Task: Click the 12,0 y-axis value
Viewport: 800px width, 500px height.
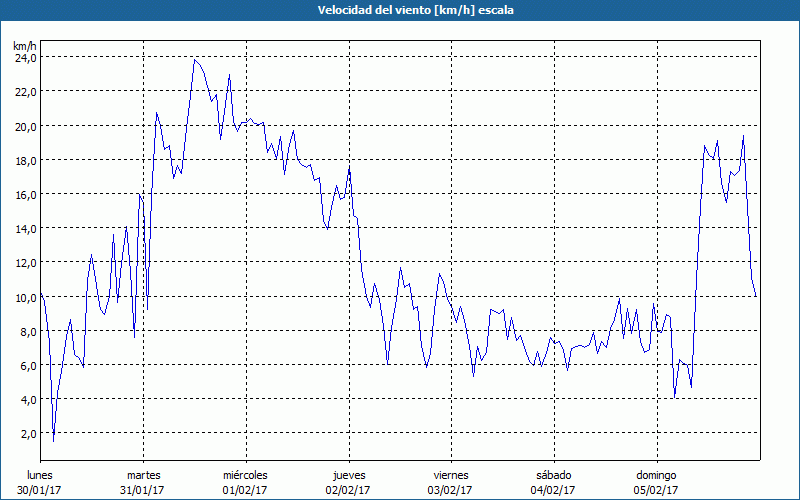Action: coord(25,263)
